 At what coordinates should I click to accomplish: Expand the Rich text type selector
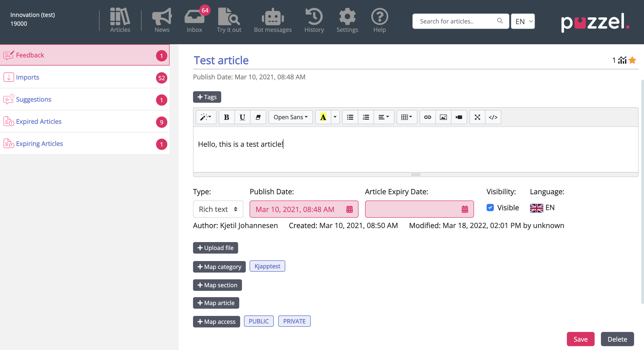[218, 209]
